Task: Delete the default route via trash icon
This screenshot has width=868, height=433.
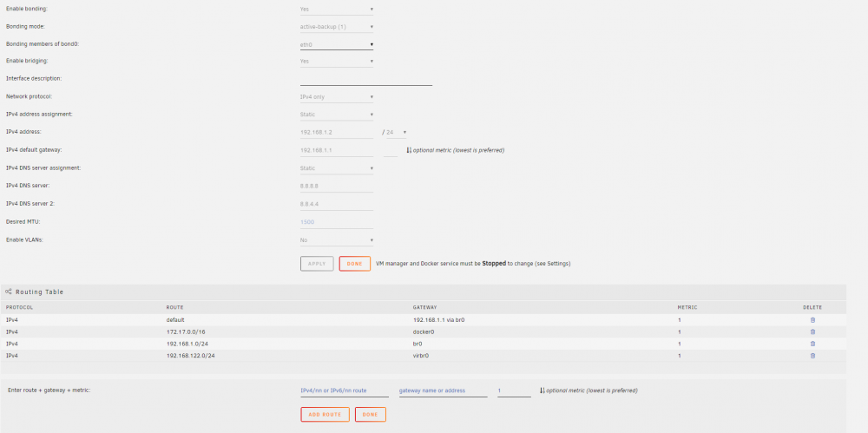Action: pyautogui.click(x=812, y=320)
